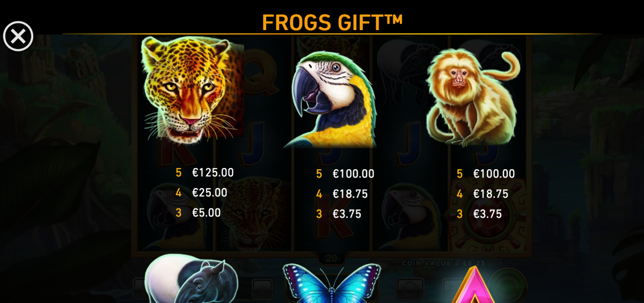This screenshot has height=303, width=644.
Task: Click monkey's 3-symbol payout €3.75
Action: tap(488, 214)
